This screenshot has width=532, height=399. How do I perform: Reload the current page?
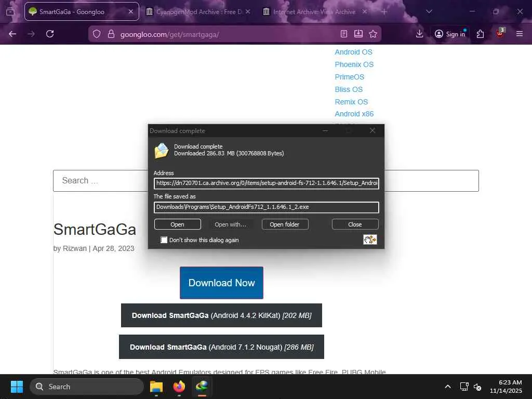[50, 34]
